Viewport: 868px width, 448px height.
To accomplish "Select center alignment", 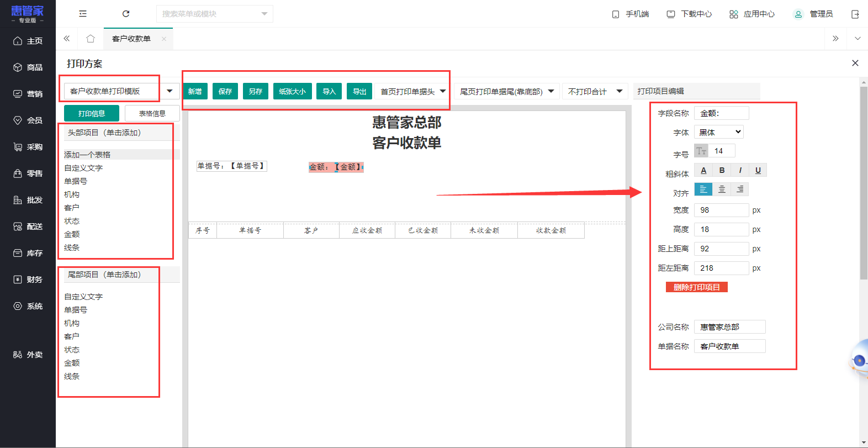I will tap(722, 189).
